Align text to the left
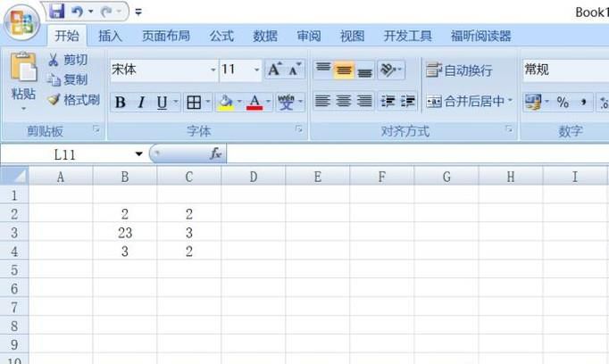This screenshot has height=364, width=609. 322,102
